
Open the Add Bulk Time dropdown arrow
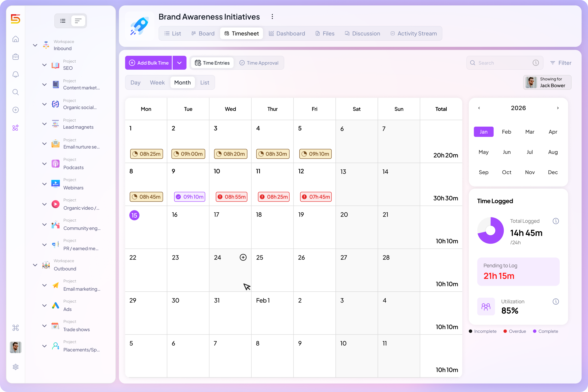[179, 63]
